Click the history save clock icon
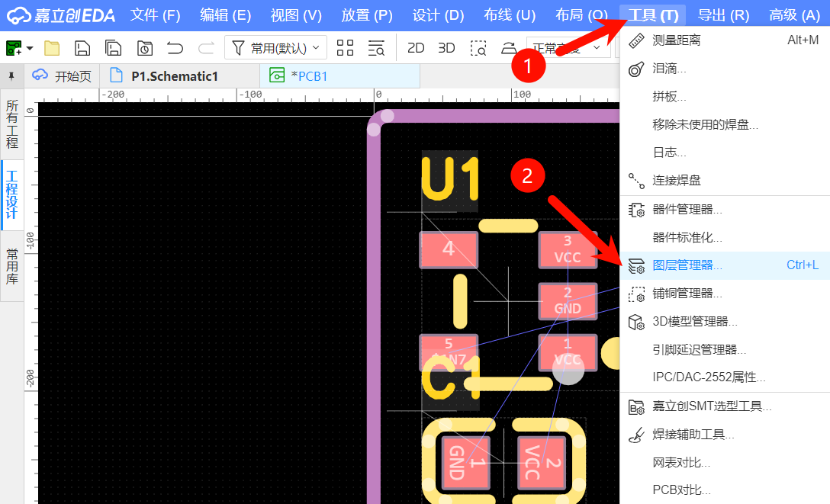 click(x=144, y=48)
